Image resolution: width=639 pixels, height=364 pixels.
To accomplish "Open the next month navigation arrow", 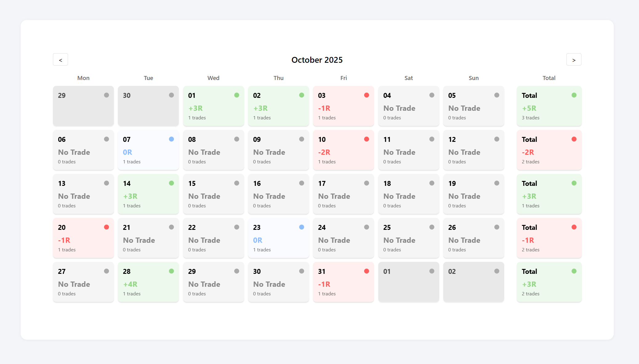I will [x=574, y=59].
